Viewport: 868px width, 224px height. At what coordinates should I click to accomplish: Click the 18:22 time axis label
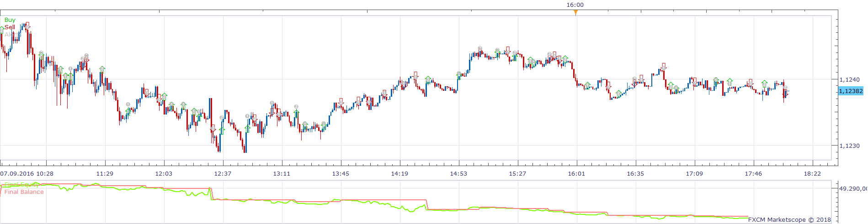click(812, 174)
